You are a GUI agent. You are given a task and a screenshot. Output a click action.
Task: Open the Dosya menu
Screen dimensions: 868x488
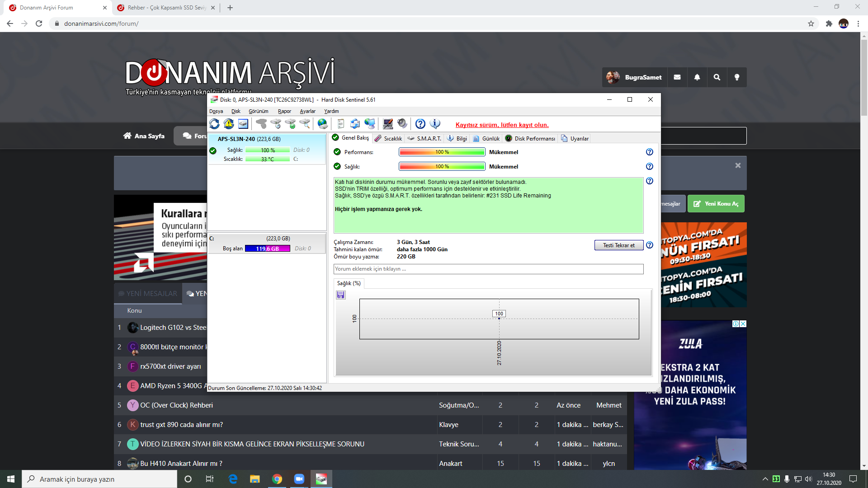(216, 111)
